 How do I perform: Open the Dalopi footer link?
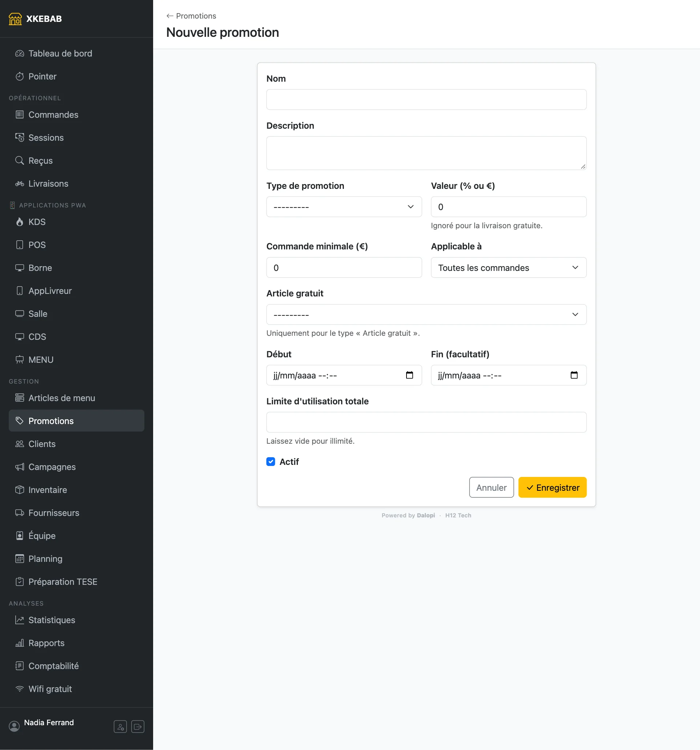tap(426, 515)
